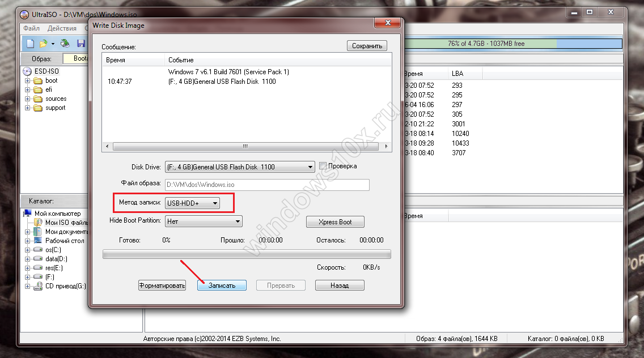Expand the boot folder node

tap(28, 80)
